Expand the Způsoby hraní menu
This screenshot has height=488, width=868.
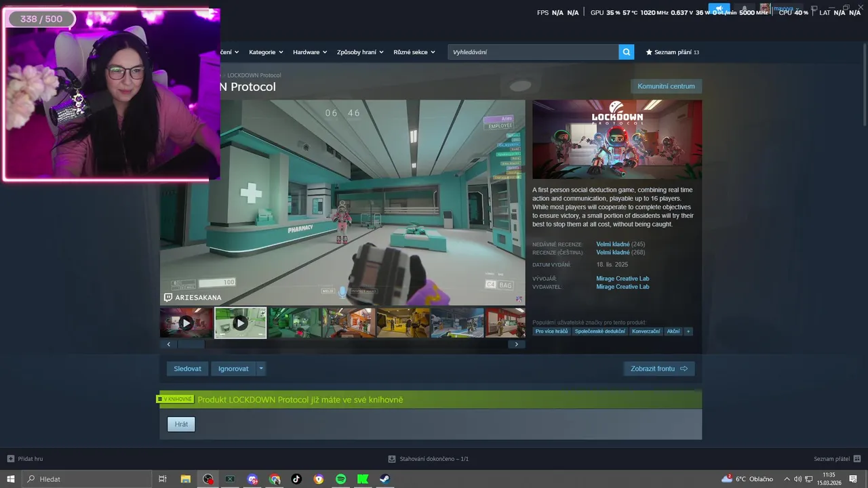(x=360, y=52)
